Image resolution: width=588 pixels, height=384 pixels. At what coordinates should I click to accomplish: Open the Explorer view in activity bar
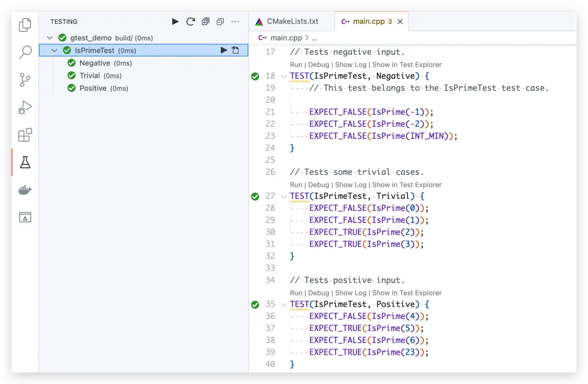(25, 25)
